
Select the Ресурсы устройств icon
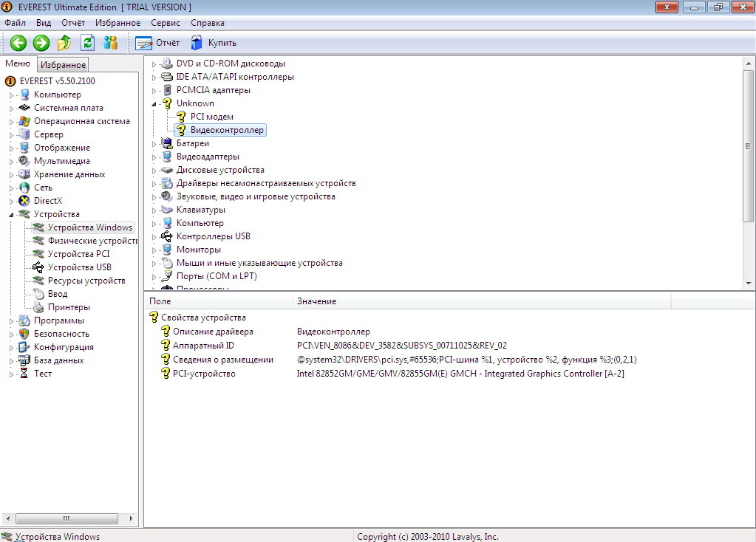[x=38, y=281]
